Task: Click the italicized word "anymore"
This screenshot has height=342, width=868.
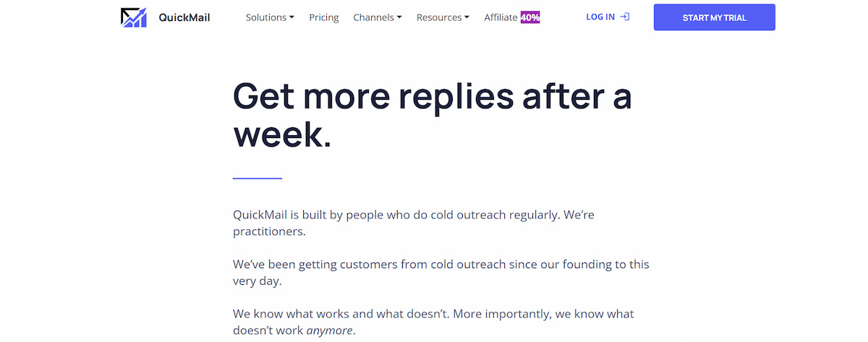Action: pyautogui.click(x=330, y=330)
